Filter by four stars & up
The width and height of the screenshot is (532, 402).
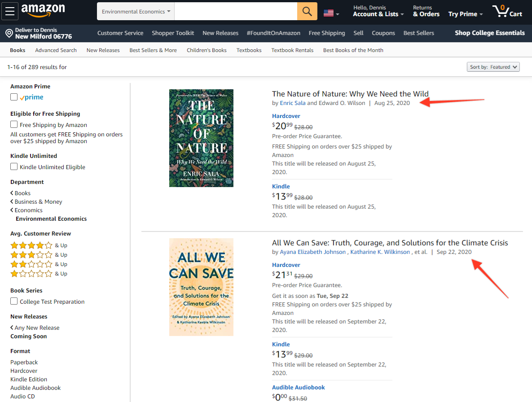(39, 245)
